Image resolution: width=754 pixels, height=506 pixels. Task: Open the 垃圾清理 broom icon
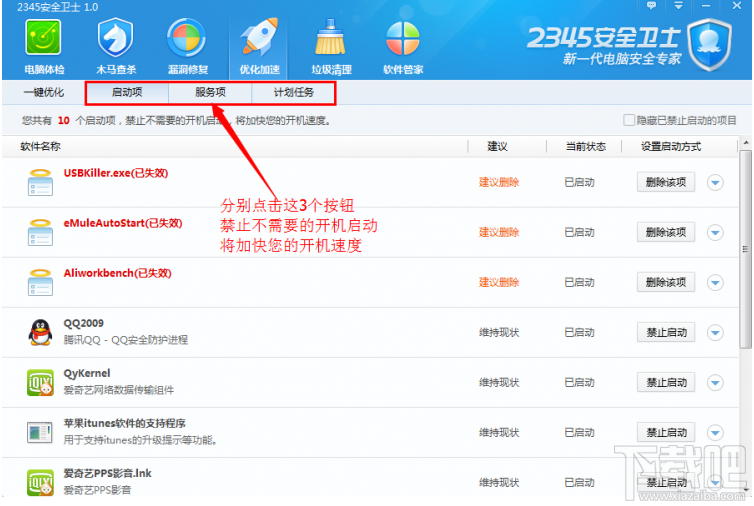click(330, 38)
